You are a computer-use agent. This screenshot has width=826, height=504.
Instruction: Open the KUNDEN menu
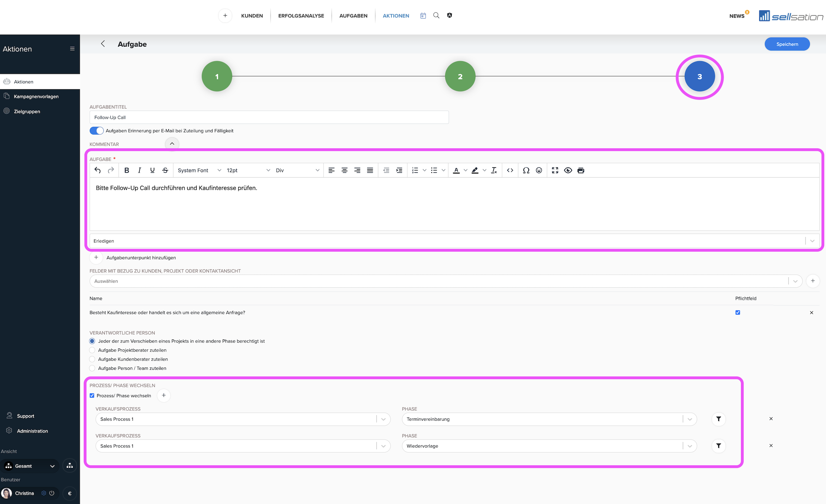252,16
